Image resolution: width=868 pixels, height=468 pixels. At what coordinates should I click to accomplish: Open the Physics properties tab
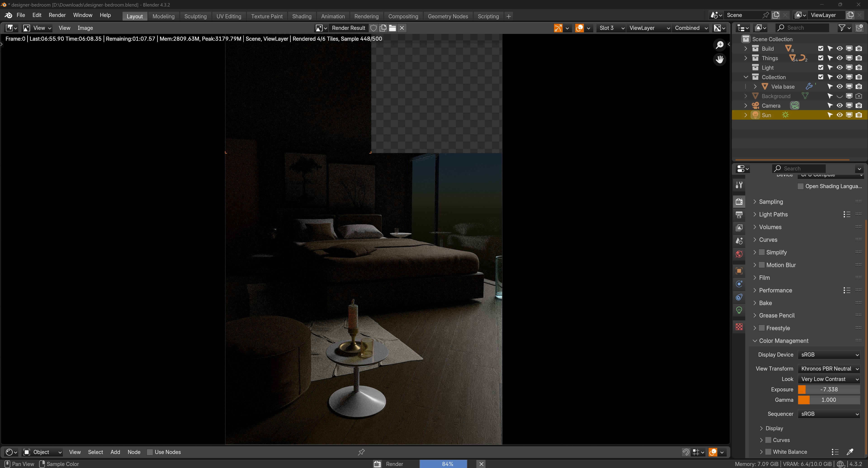pyautogui.click(x=739, y=284)
